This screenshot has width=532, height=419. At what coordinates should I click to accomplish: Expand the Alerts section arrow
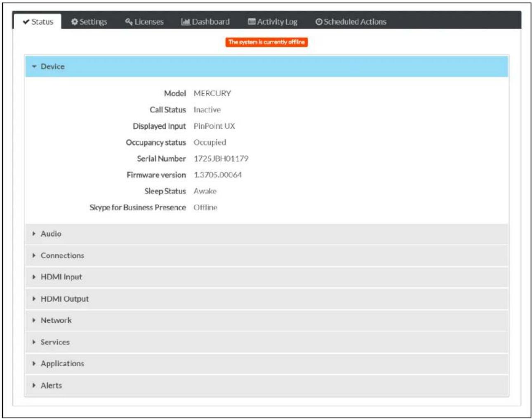coord(34,386)
